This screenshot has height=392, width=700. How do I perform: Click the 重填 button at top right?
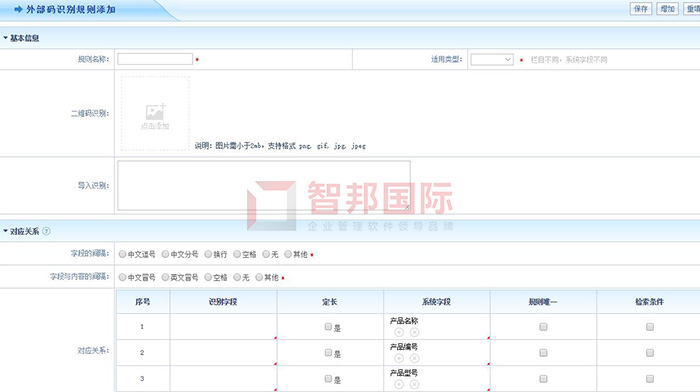tap(692, 8)
